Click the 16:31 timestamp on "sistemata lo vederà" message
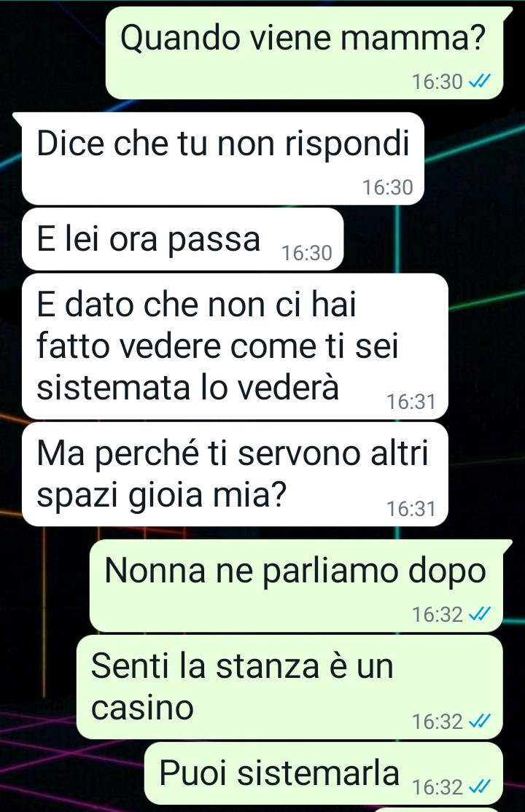The width and height of the screenshot is (525, 812). pos(411,402)
